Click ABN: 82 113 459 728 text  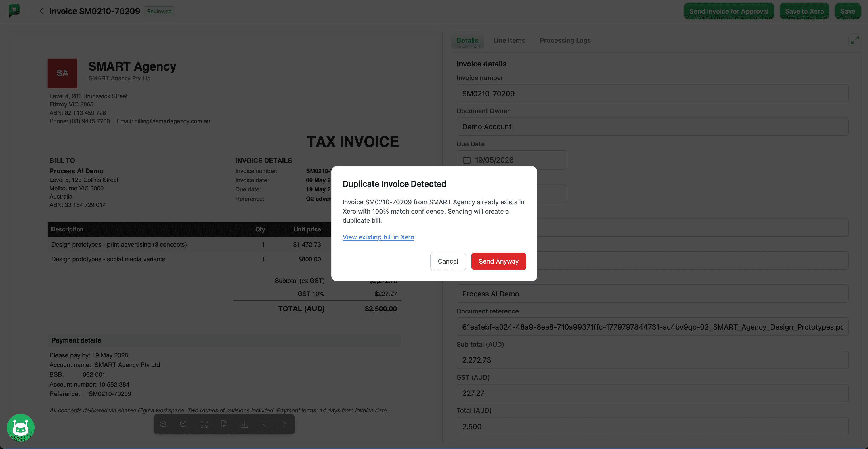(x=77, y=113)
